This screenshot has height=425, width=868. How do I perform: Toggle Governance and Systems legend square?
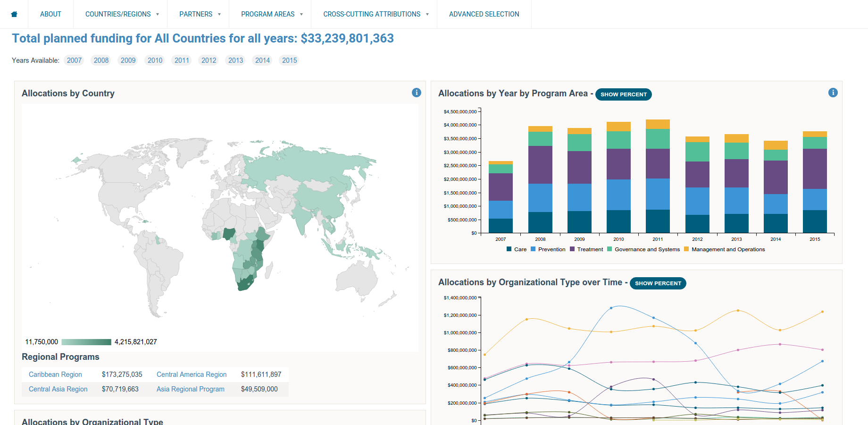point(609,249)
